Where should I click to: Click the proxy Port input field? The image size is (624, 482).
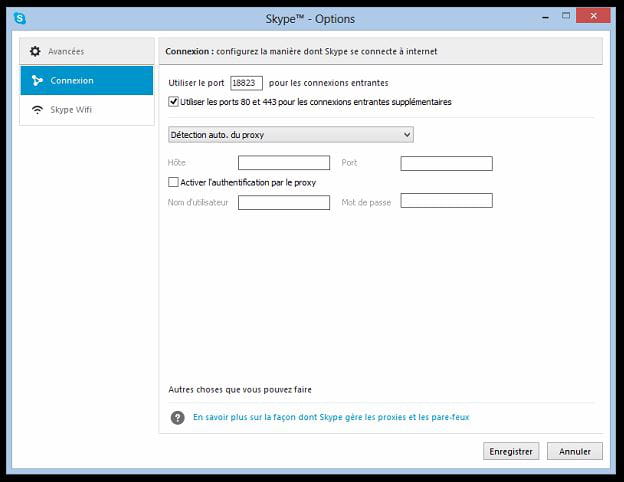point(447,163)
